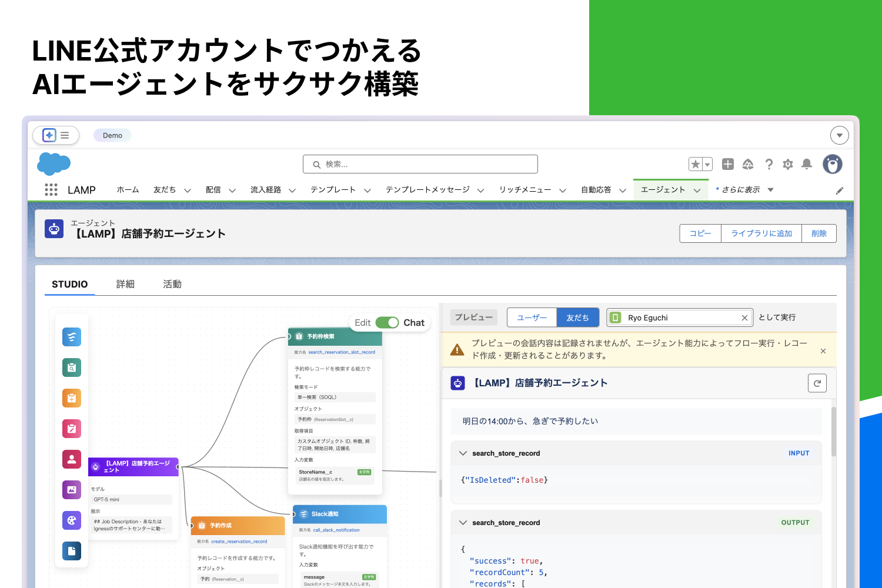The image size is (882, 588).
Task: Open the user profile avatar
Action: 833,164
